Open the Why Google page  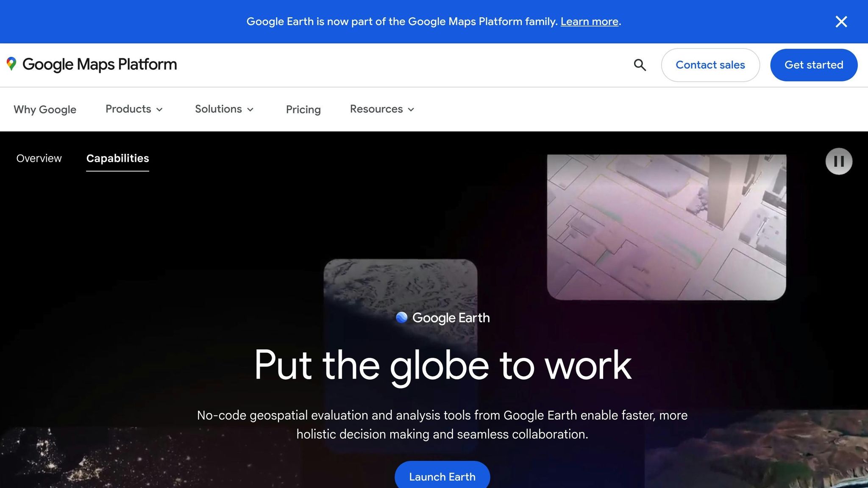pos(45,109)
